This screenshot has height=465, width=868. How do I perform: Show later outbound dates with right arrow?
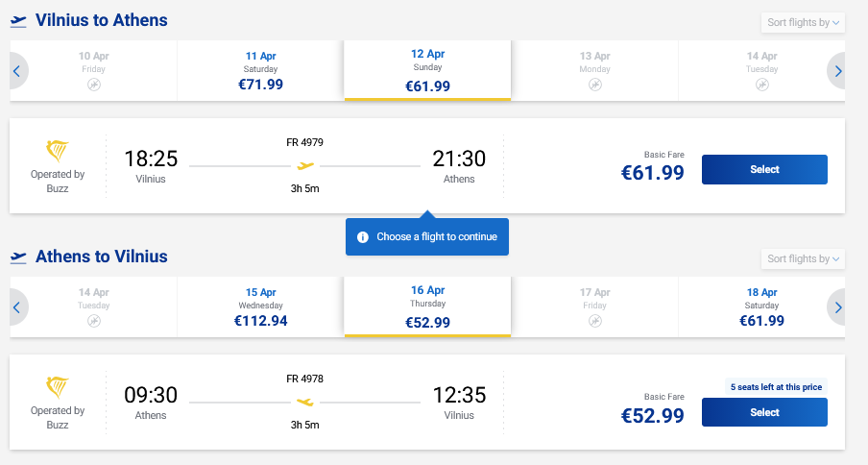tap(837, 71)
